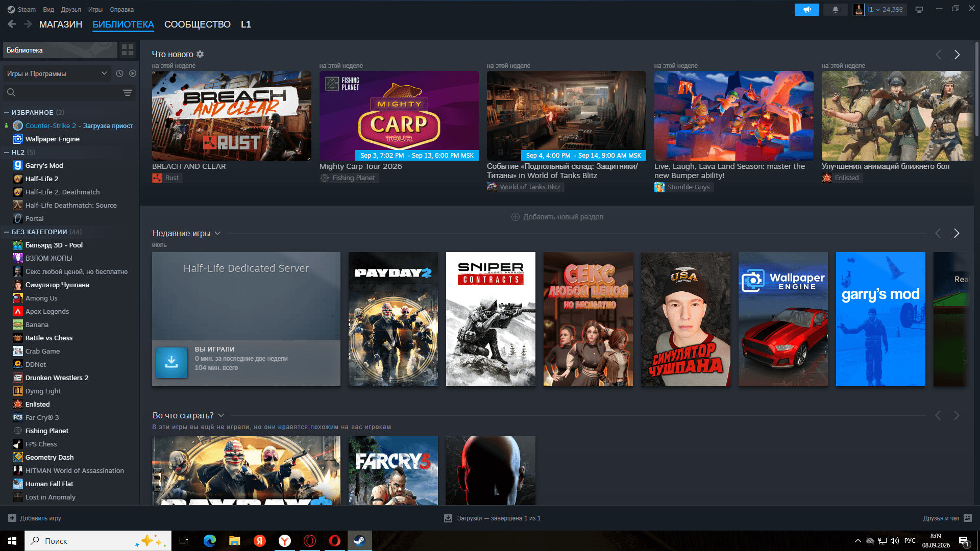Open account wallet balance dropdown

(x=887, y=10)
